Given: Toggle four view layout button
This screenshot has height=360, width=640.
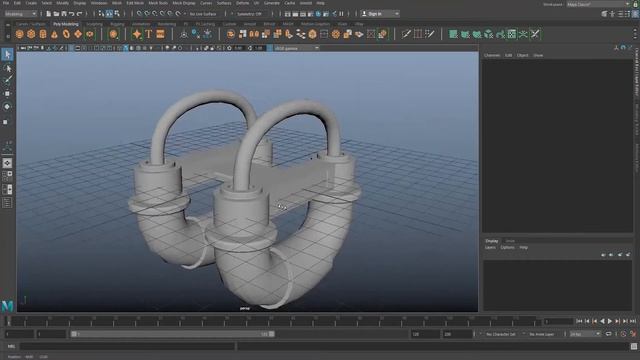Looking at the screenshot, I should 7,176.
